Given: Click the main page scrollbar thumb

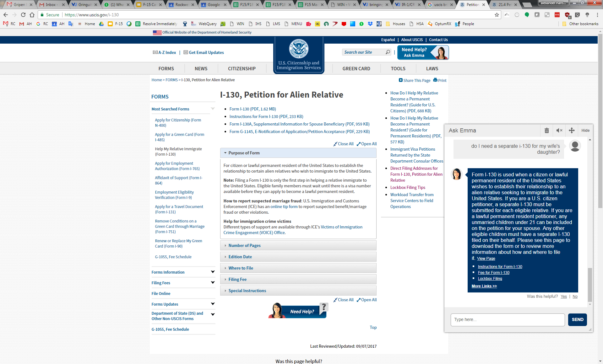Looking at the screenshot, I should click(600, 121).
